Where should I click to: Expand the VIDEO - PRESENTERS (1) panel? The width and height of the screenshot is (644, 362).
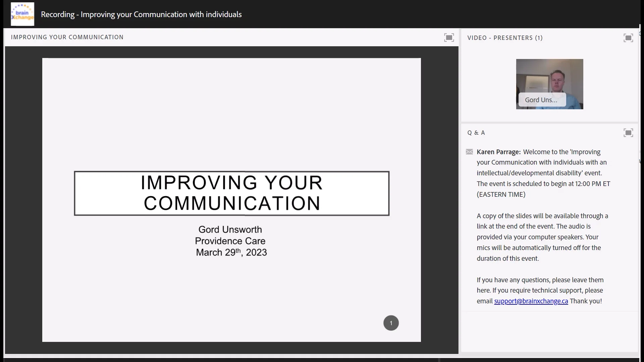(x=505, y=38)
